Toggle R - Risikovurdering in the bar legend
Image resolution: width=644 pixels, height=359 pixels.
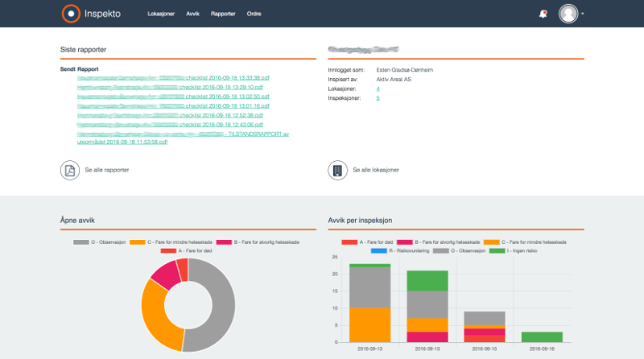pyautogui.click(x=400, y=251)
